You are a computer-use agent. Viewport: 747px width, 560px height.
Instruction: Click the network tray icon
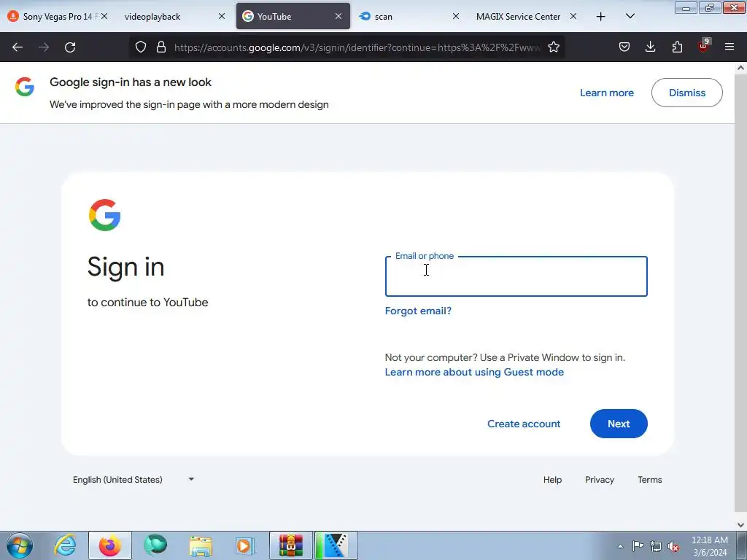click(656, 546)
